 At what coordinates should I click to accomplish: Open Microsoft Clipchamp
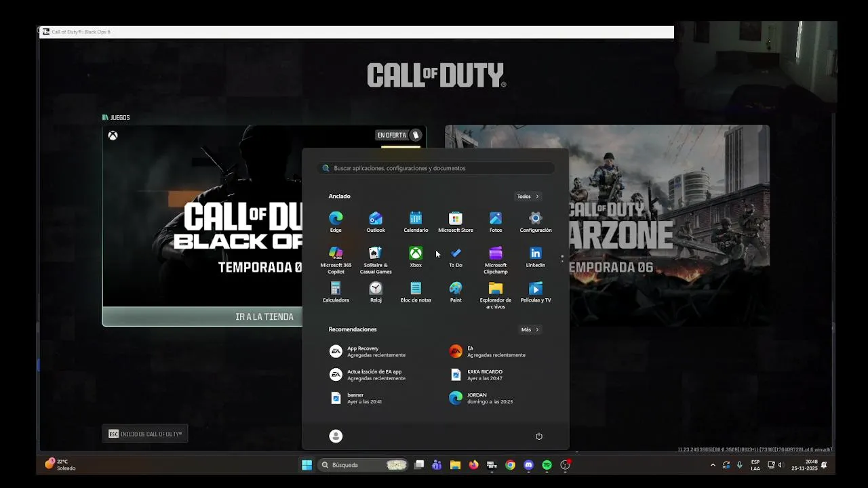tap(496, 260)
